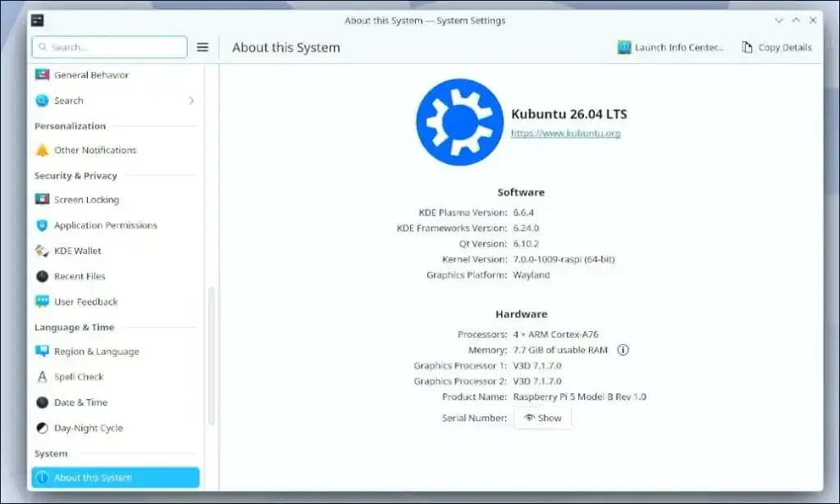Click the Date & Time clock icon
Image resolution: width=840 pixels, height=504 pixels.
(x=42, y=402)
